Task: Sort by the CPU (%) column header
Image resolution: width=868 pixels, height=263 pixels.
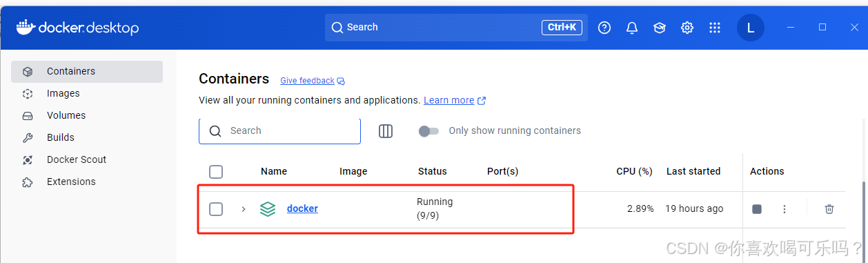Action: 634,171
